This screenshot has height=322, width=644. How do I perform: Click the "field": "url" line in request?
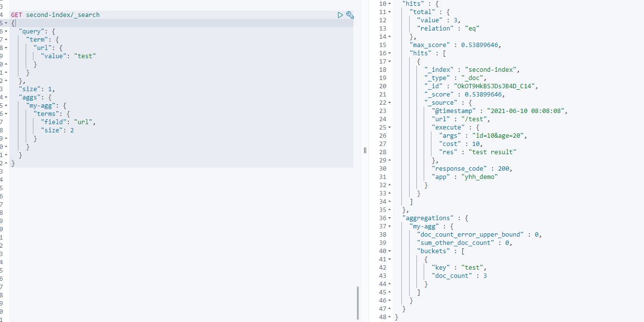pyautogui.click(x=68, y=122)
